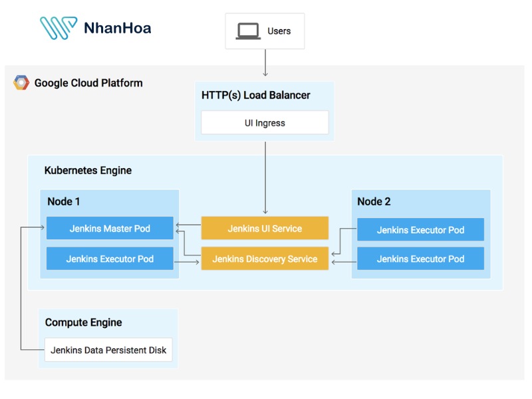This screenshot has height=399, width=532.
Task: Click the Kubernetes Engine heading
Action: pos(88,170)
